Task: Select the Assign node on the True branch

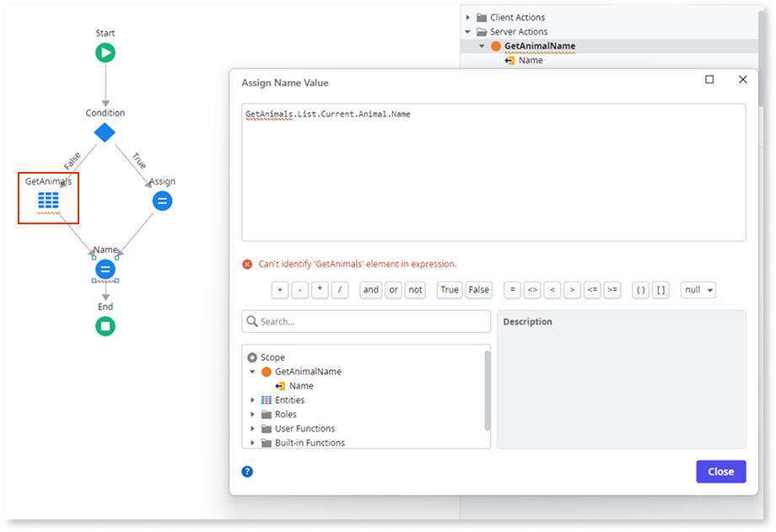Action: coord(162,201)
